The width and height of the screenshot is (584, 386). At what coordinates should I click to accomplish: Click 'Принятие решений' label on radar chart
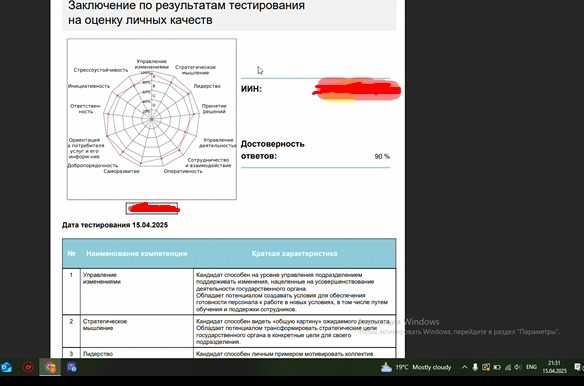tap(214, 108)
